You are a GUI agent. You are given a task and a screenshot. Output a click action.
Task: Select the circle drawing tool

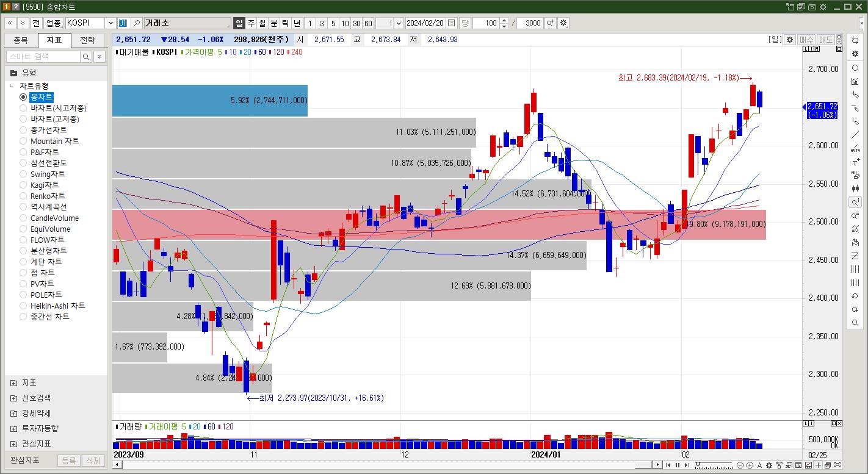[855, 68]
